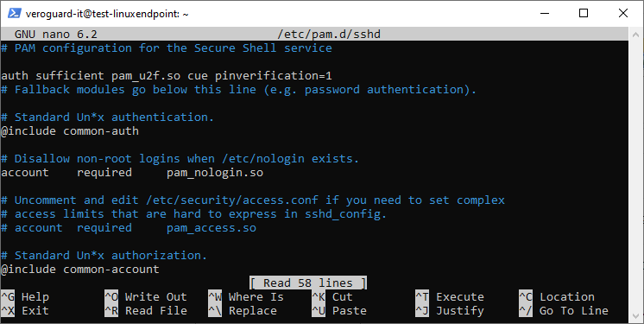The width and height of the screenshot is (644, 324).
Task: Click the ^\ Replace shortcut
Action: (243, 311)
